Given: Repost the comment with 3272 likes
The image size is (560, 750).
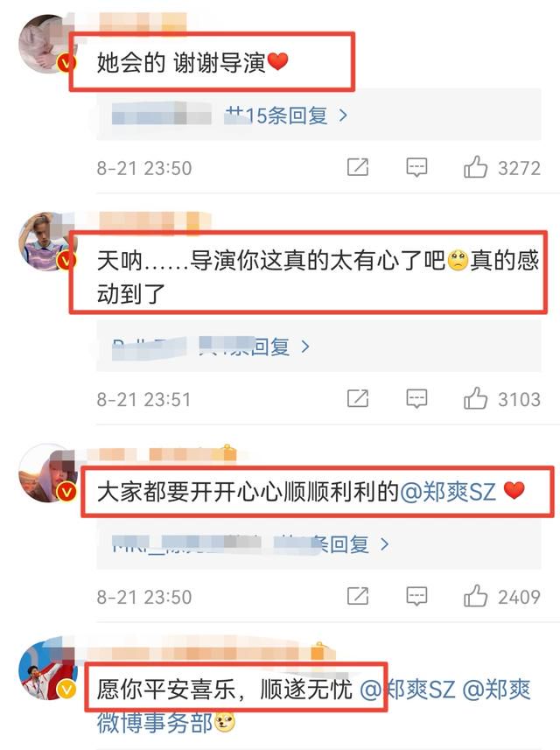Looking at the screenshot, I should pyautogui.click(x=358, y=167).
